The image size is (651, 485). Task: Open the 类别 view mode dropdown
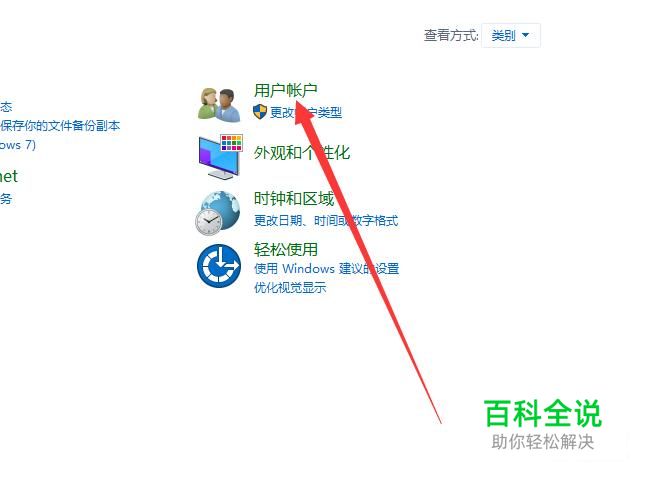(511, 35)
